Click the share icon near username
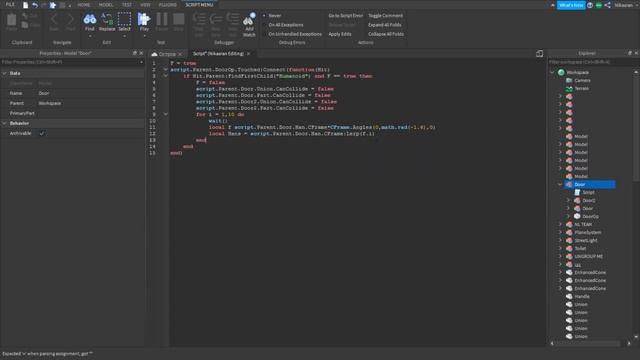 [x=607, y=5]
